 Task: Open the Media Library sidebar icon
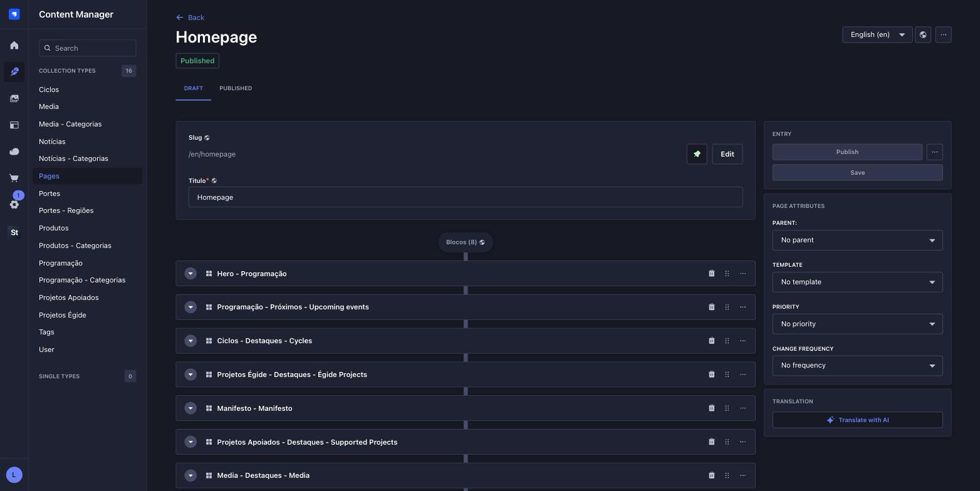[14, 98]
